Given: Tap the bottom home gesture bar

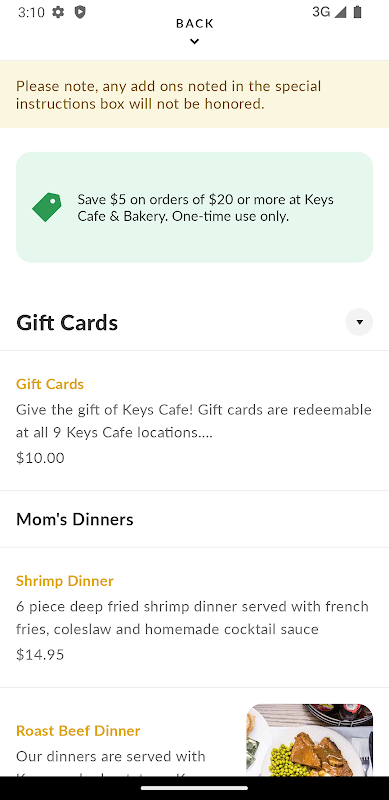Looking at the screenshot, I should point(194,788).
